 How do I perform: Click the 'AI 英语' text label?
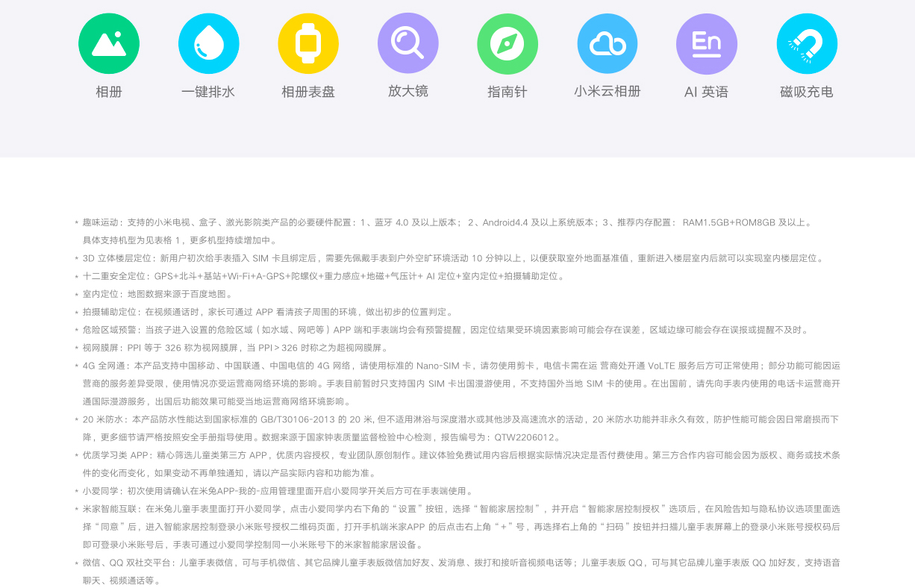click(x=706, y=93)
